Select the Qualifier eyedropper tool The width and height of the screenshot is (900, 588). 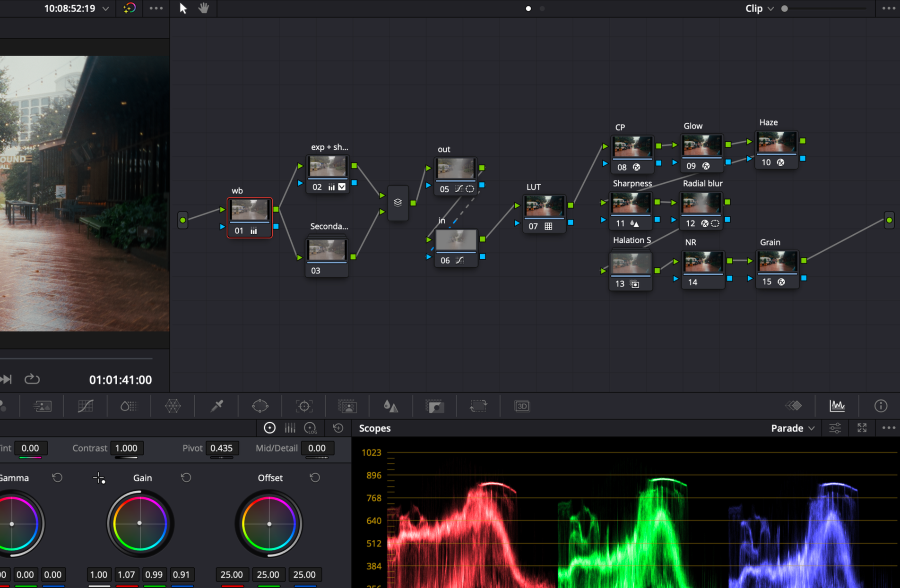[x=216, y=406]
